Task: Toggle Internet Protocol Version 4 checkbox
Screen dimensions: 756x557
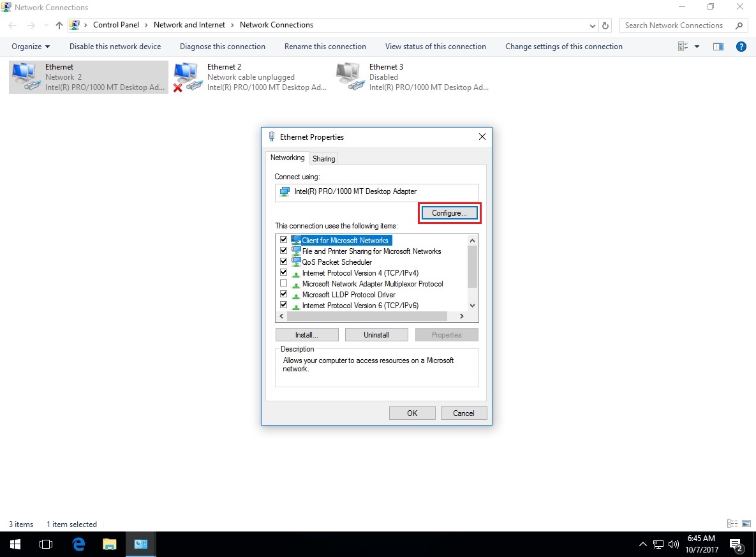Action: (x=283, y=272)
